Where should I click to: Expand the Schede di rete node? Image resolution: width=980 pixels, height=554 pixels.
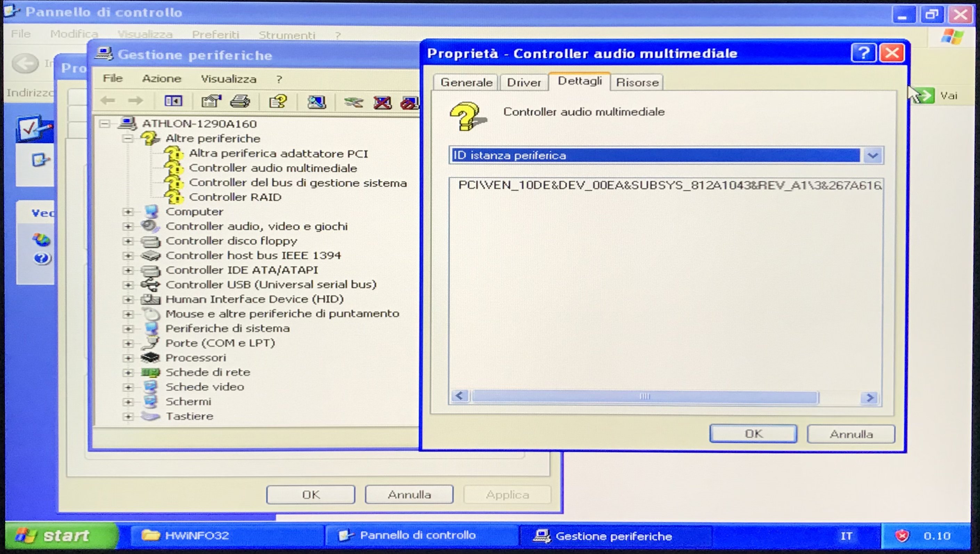coord(128,372)
